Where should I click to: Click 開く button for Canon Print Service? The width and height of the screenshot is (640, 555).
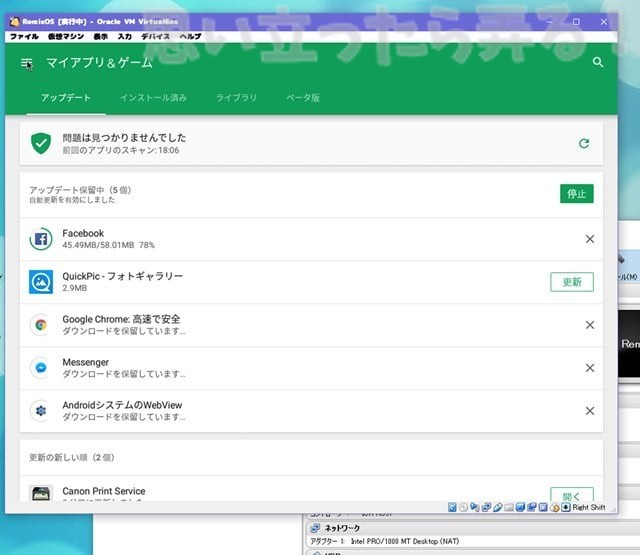click(572, 495)
